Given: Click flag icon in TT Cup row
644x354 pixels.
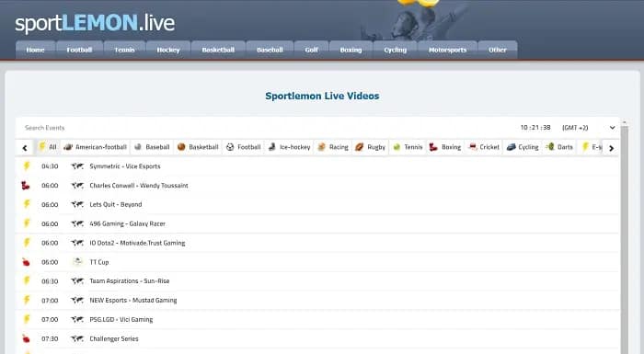Looking at the screenshot, I should point(77,262).
